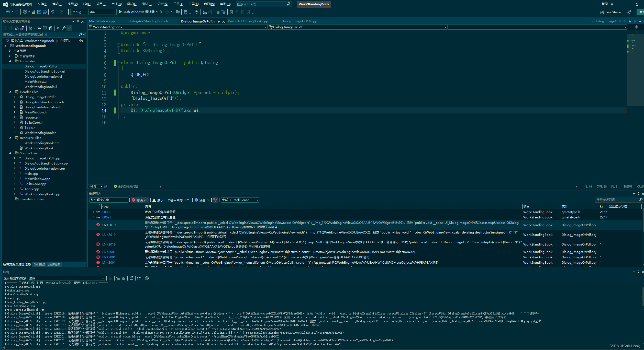Toggle display of 错误 20 in error list

coord(140,200)
